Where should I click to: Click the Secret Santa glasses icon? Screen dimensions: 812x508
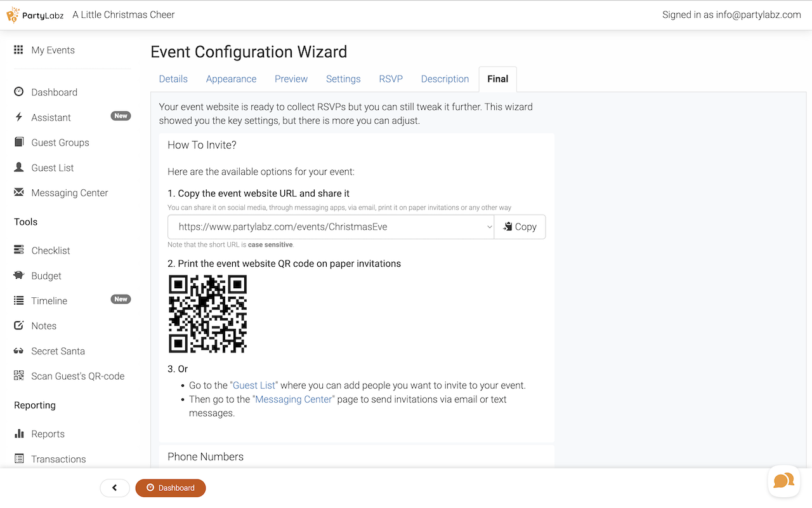pyautogui.click(x=19, y=351)
